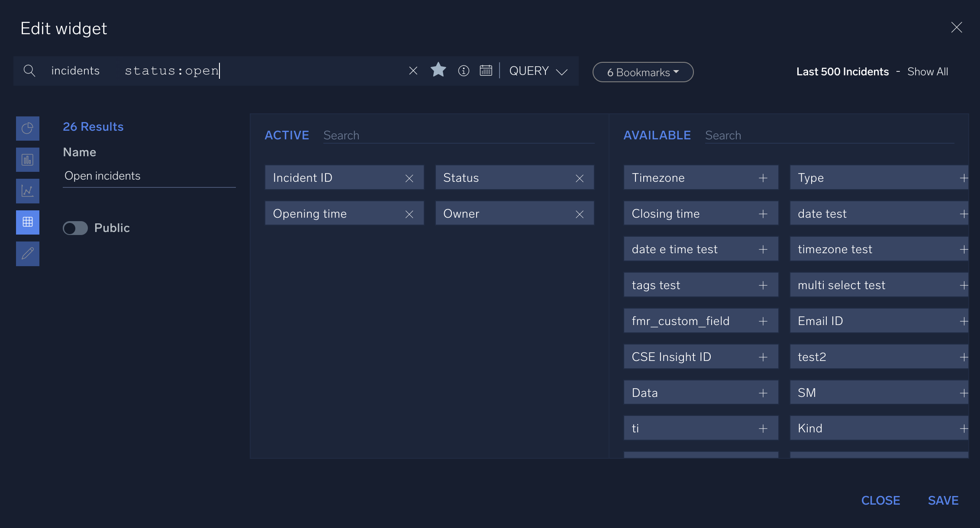
Task: Select the pie chart widget type
Action: point(27,128)
